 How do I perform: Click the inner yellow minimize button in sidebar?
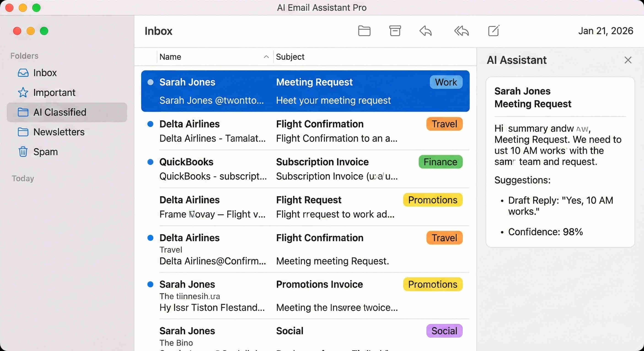[x=30, y=31]
